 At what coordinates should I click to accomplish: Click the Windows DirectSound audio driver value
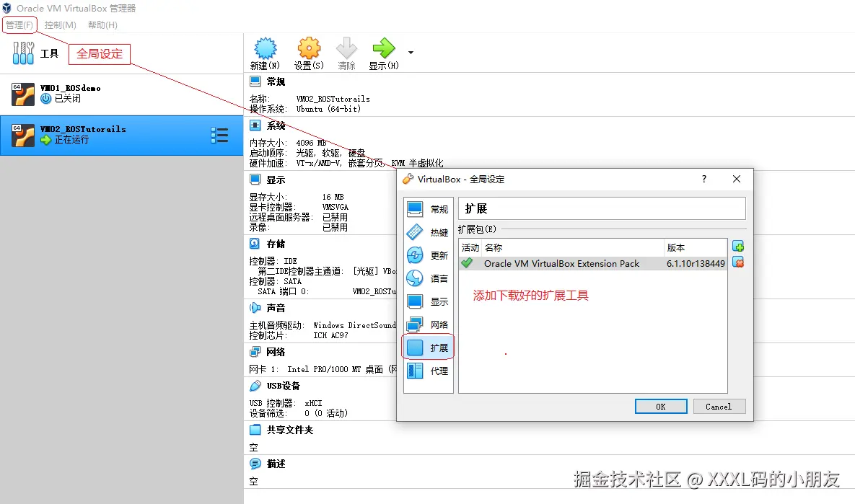[x=354, y=325]
